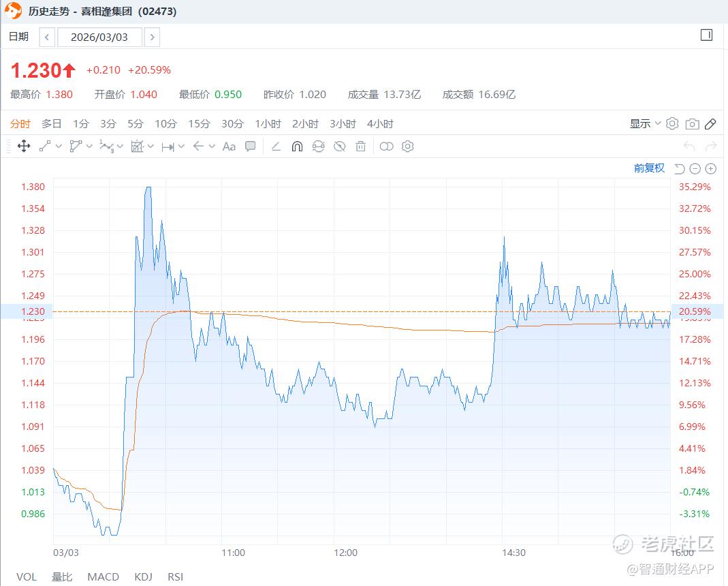
Task: Open the line drawing tool dropdown arrow
Action: tap(59, 146)
